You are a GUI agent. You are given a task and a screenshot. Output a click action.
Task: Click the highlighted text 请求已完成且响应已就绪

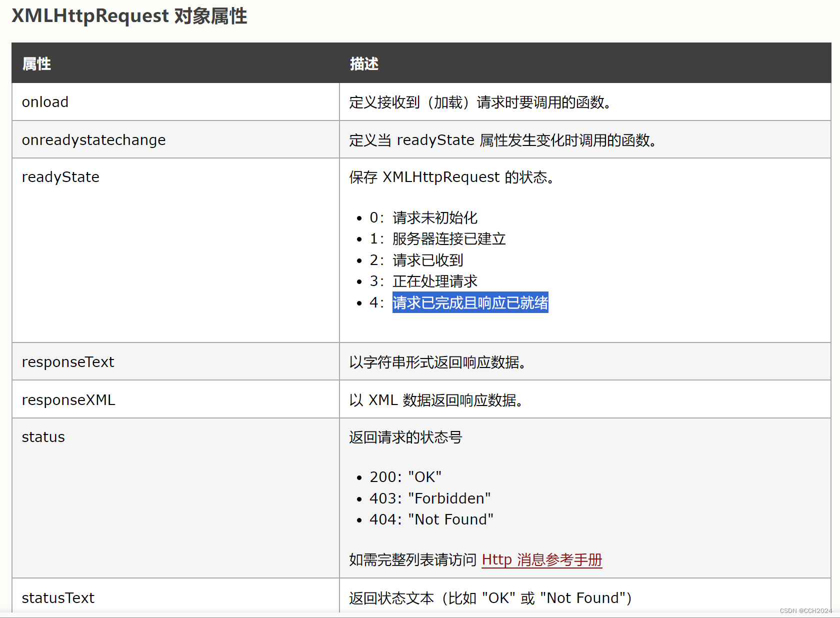(x=469, y=302)
